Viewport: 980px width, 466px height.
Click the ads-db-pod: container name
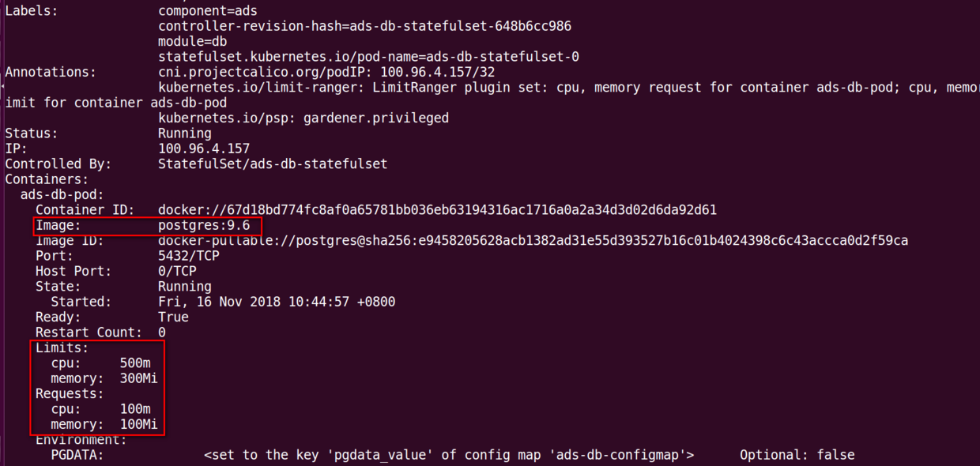coord(62,194)
